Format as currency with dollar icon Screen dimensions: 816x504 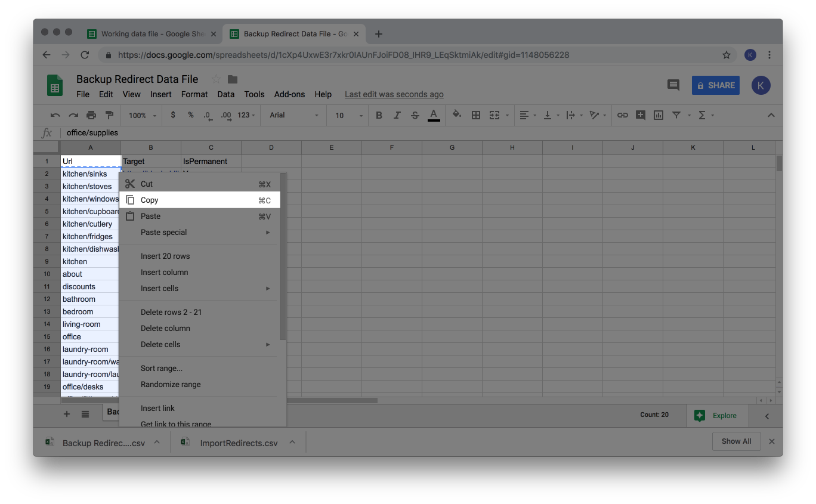(173, 115)
